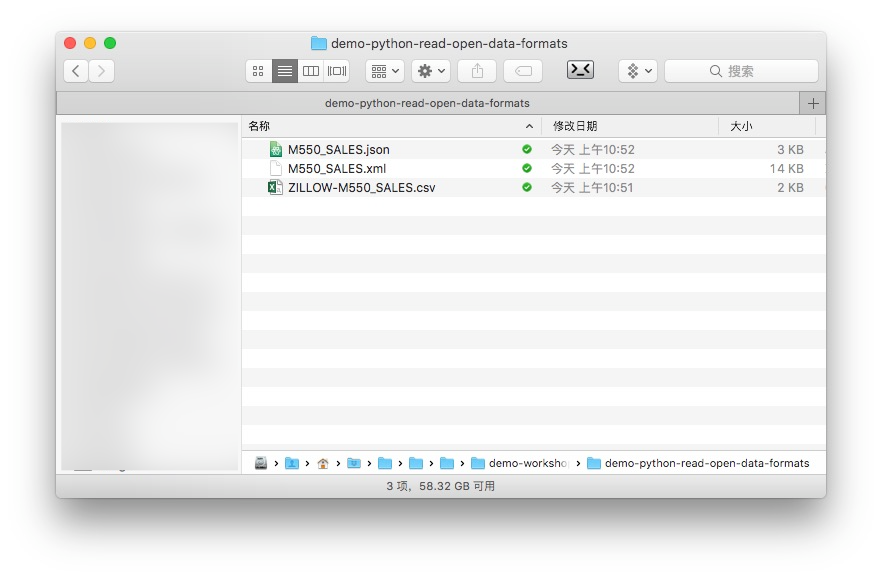Click the share icon in toolbar
882x578 pixels.
[x=477, y=71]
